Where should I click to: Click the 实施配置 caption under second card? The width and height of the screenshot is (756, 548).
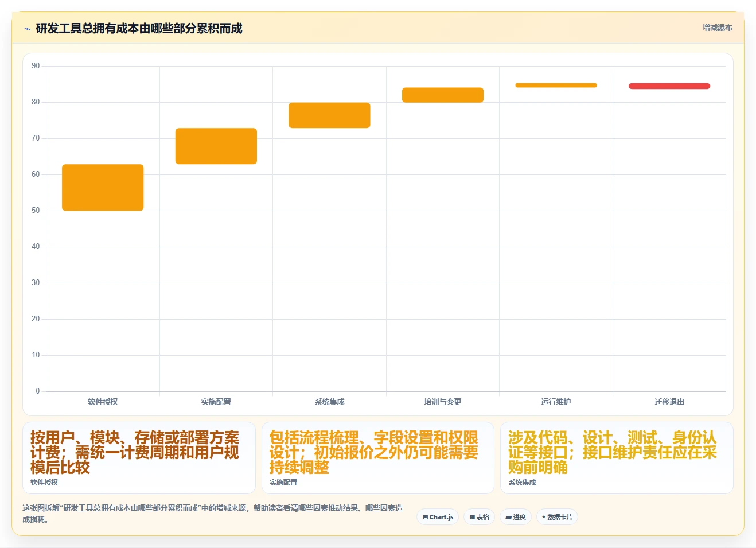point(283,483)
